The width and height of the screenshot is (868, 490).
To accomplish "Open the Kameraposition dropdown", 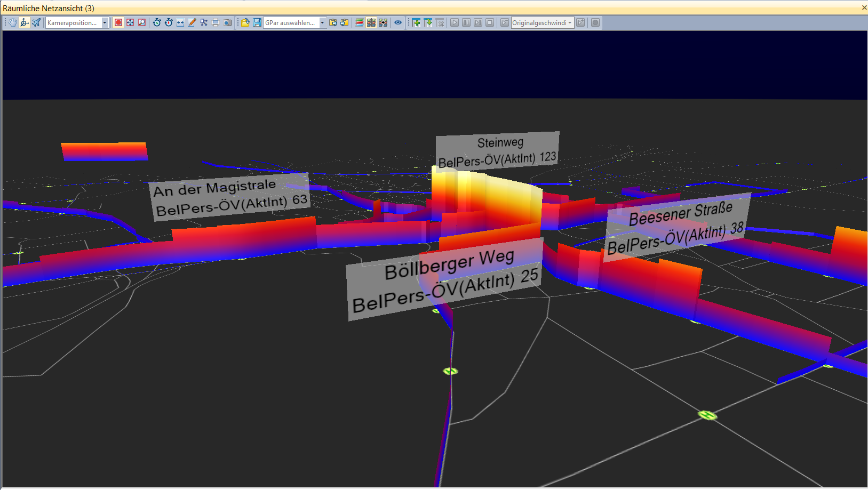I will (x=105, y=22).
